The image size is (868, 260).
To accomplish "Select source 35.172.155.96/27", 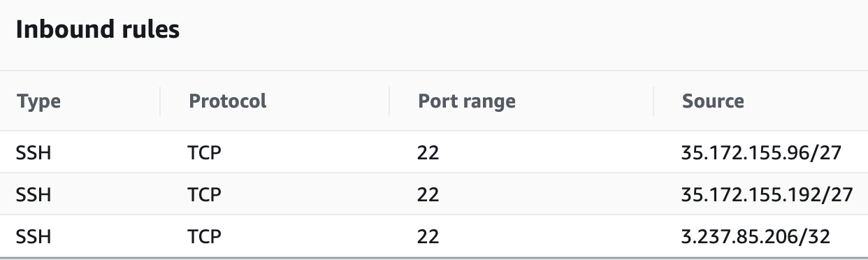I will point(759,152).
